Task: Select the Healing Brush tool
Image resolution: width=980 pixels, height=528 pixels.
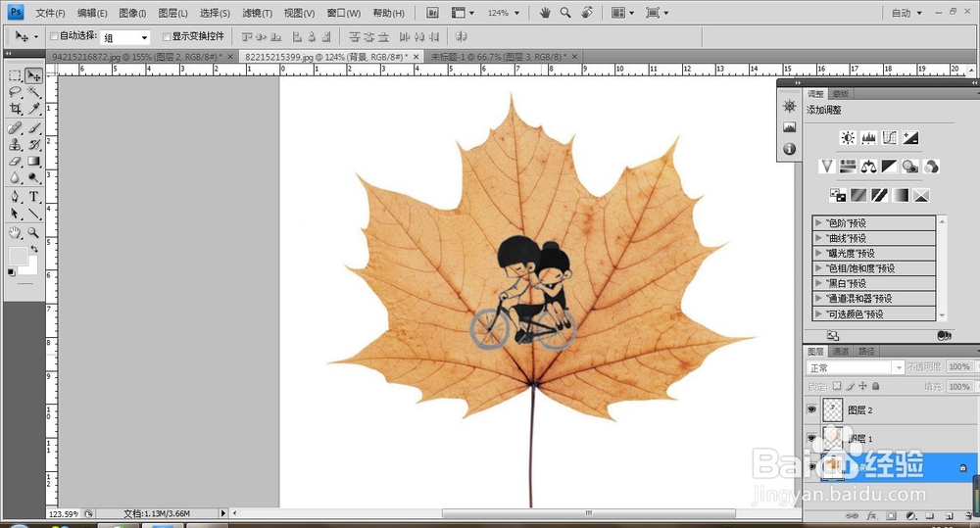Action: coord(15,128)
